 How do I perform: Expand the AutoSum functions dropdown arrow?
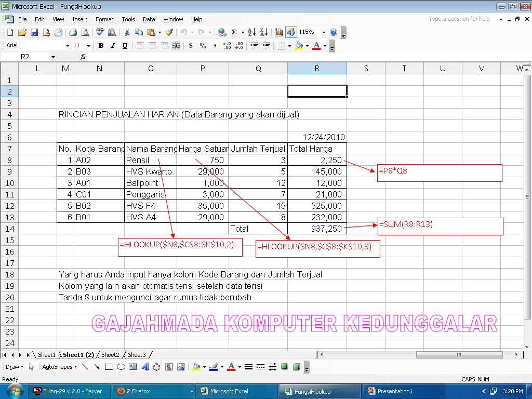243,33
